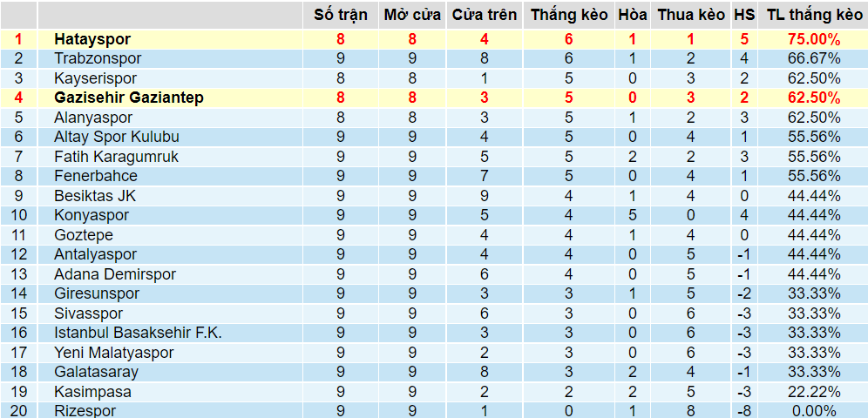Select the Sivasspor team name

click(89, 313)
